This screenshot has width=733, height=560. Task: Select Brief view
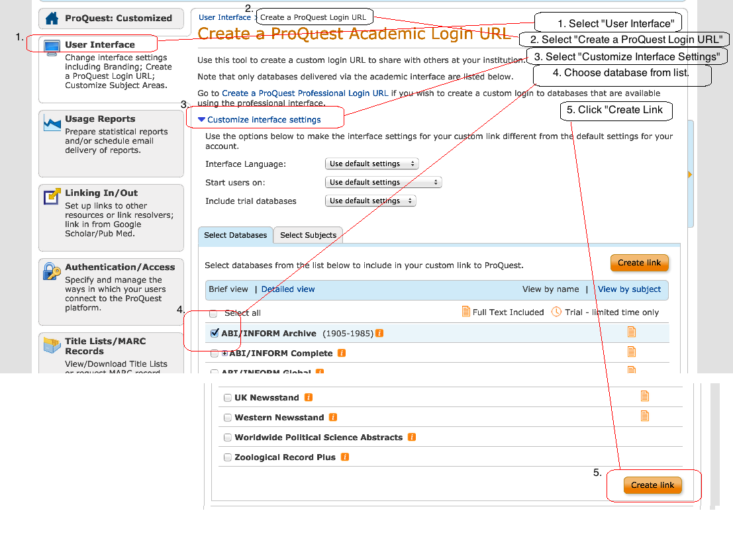[228, 289]
